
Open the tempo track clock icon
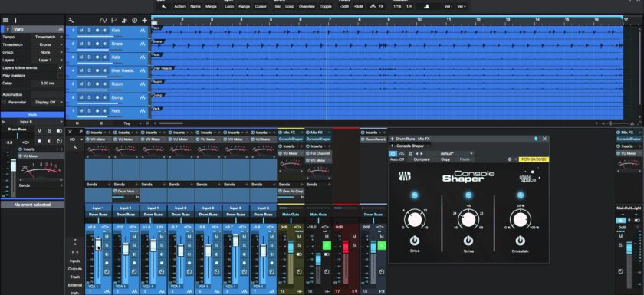coord(134,20)
